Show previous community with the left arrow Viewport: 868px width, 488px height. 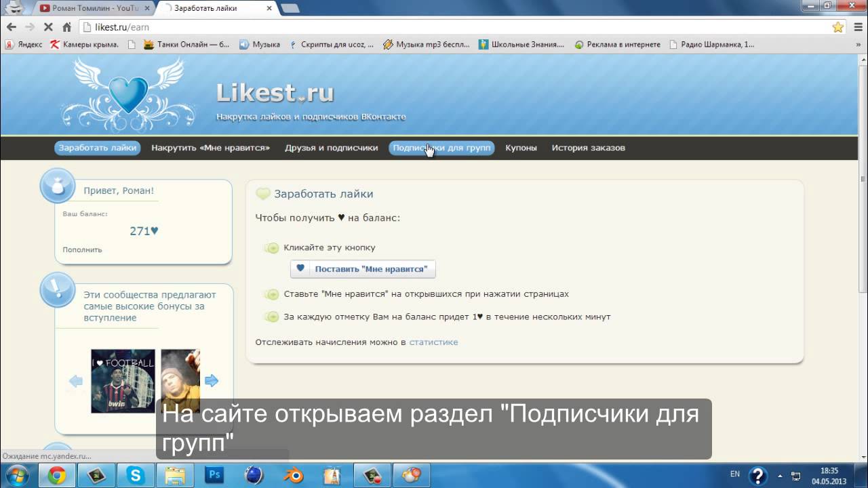pos(76,381)
